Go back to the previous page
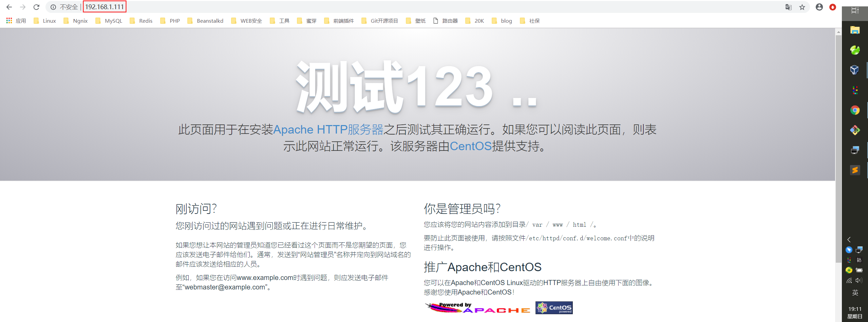The width and height of the screenshot is (868, 322). 9,7
